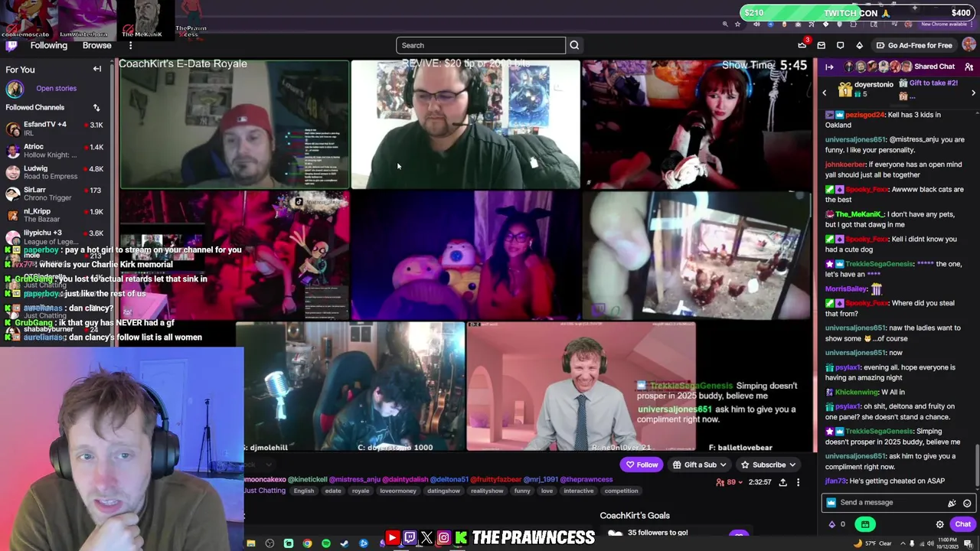
Task: Open the green channel points button
Action: point(865,524)
